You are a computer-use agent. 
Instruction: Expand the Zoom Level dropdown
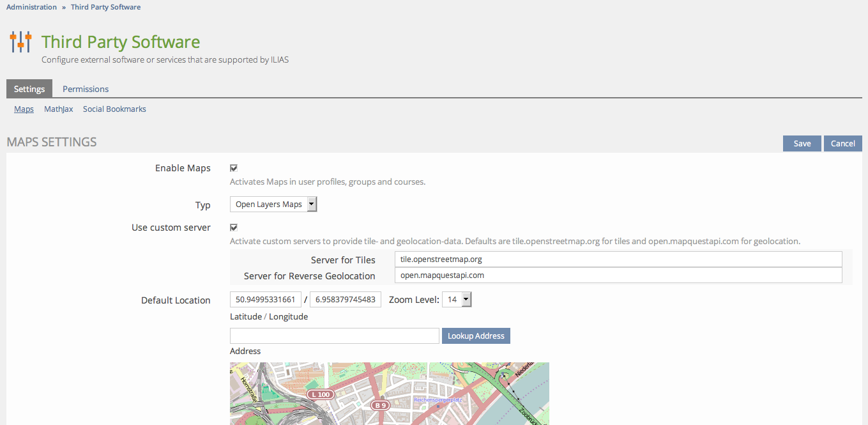[x=457, y=300]
